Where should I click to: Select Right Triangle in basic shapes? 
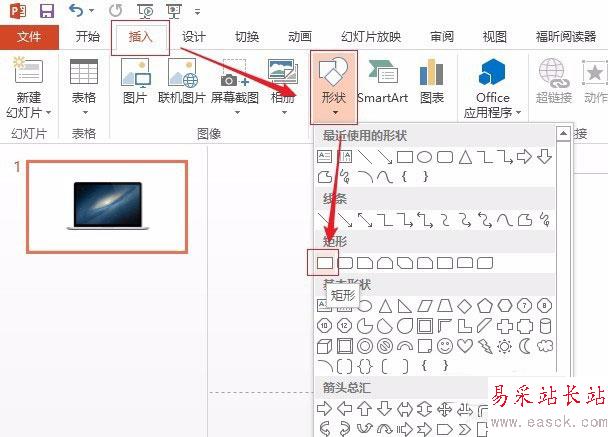(x=405, y=306)
